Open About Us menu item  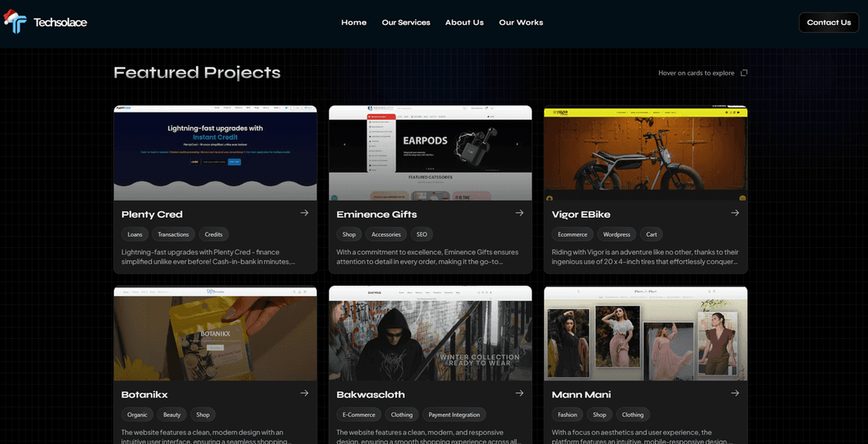[x=465, y=22]
